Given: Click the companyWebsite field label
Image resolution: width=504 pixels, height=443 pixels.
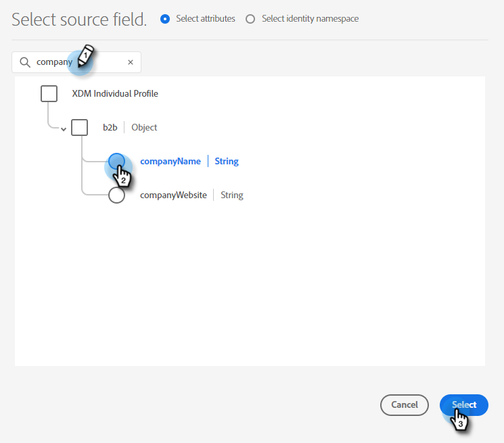Looking at the screenshot, I should coord(173,195).
